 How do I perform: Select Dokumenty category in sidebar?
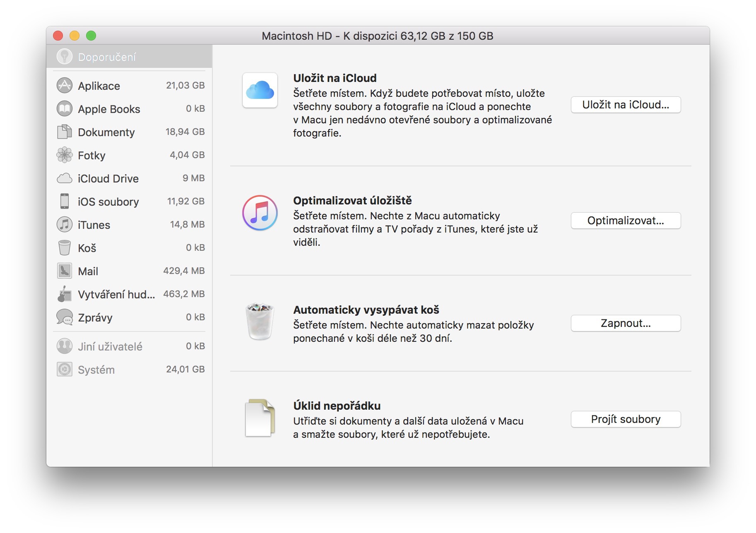pos(106,132)
